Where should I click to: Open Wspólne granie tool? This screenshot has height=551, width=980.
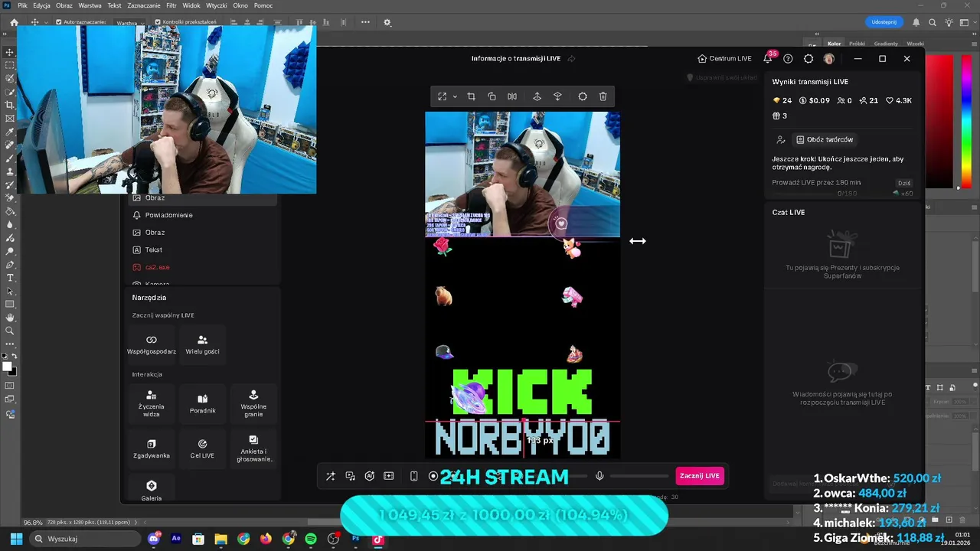click(253, 403)
